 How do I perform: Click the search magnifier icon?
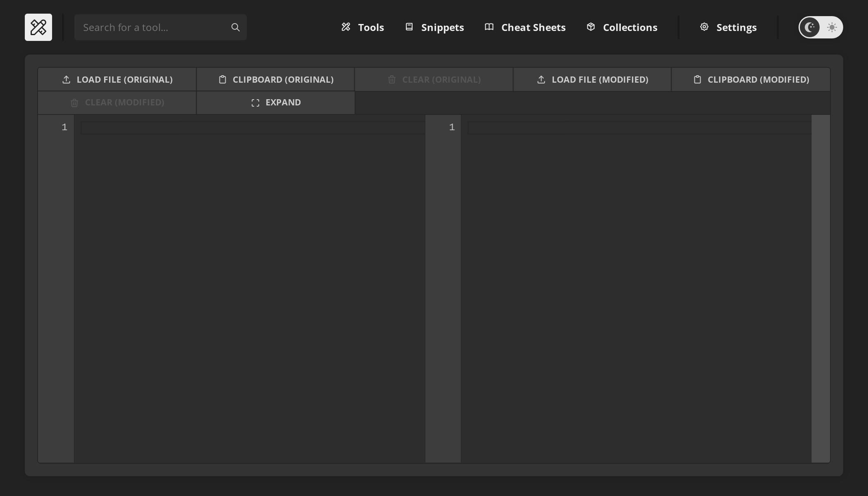pyautogui.click(x=235, y=27)
